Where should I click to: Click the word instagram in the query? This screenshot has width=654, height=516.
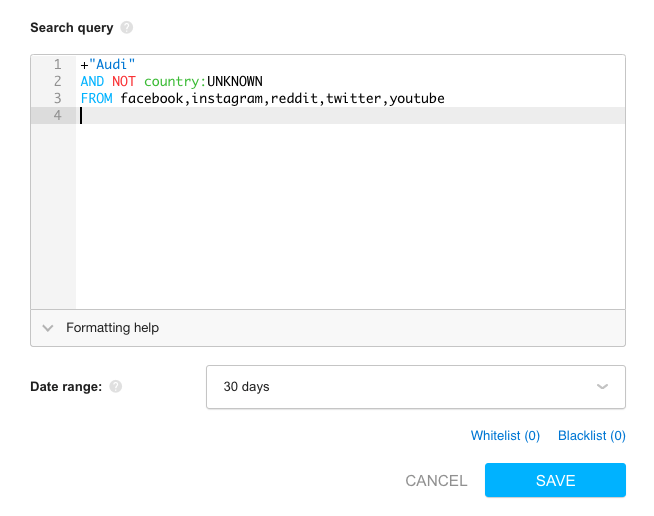point(227,98)
